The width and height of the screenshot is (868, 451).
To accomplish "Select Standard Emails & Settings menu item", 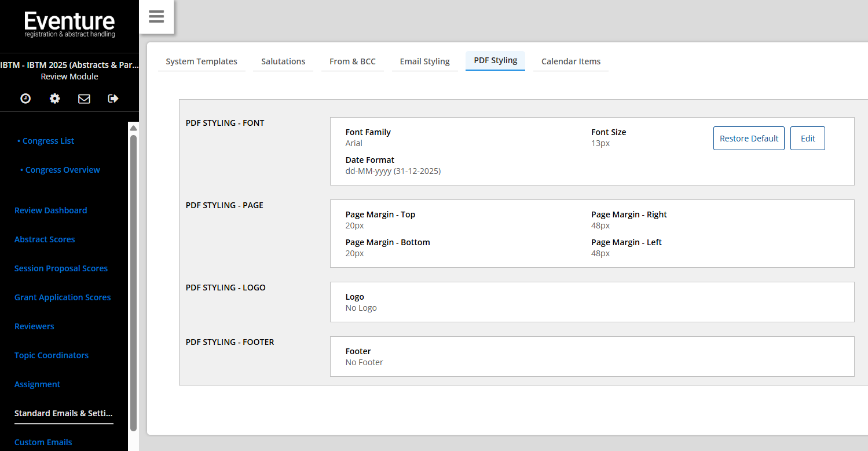I will point(64,413).
